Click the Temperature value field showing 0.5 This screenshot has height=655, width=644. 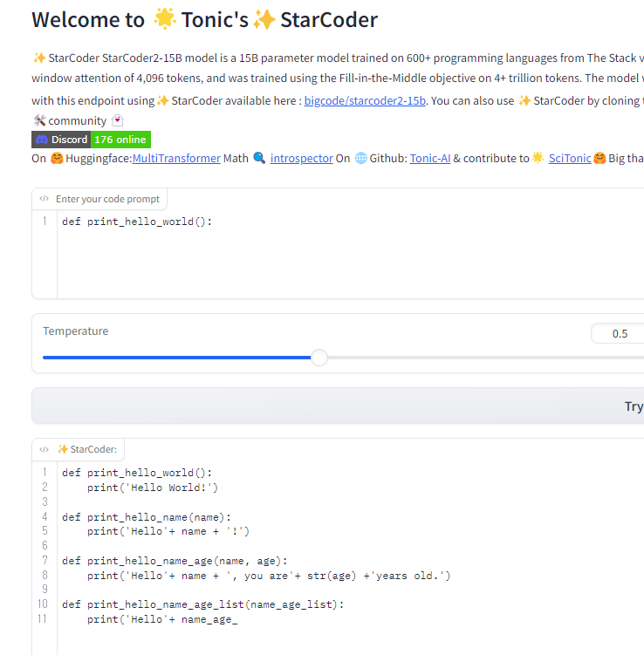[618, 333]
